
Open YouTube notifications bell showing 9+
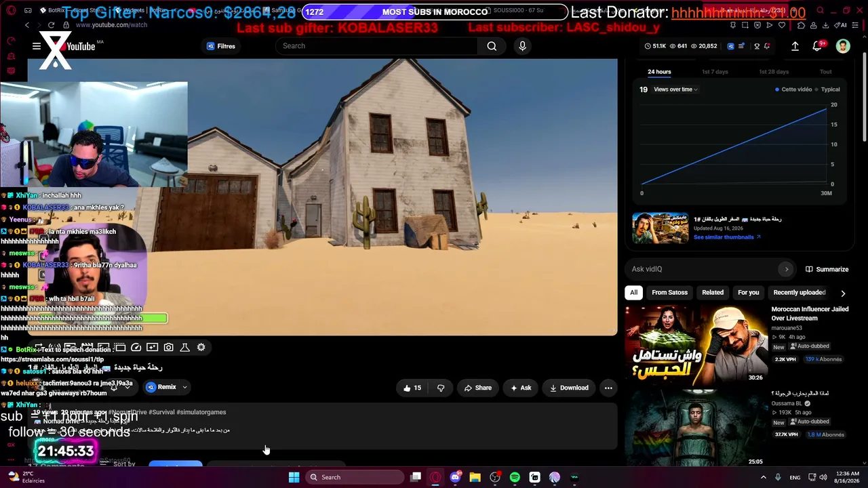(817, 46)
